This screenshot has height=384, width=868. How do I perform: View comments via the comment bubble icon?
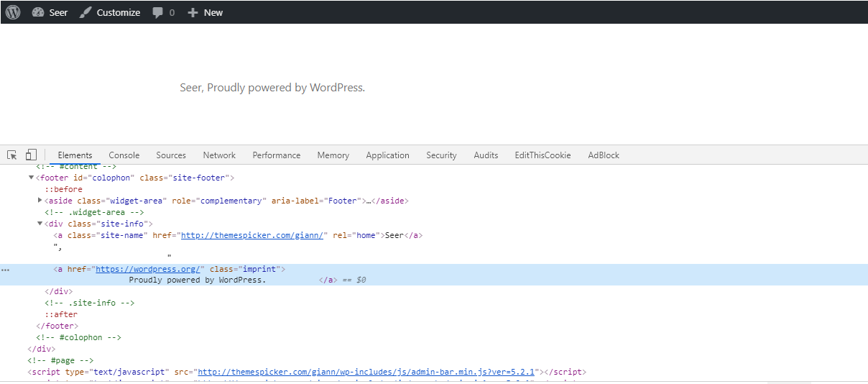click(x=163, y=12)
